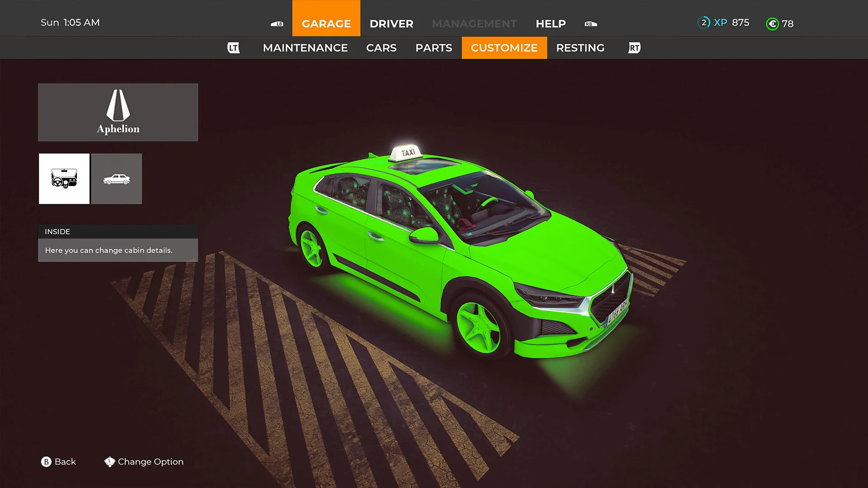Click the euro currency coin icon

click(772, 23)
